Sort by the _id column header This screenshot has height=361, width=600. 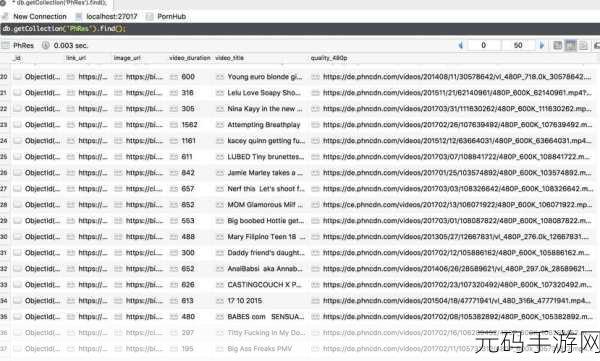[17, 58]
